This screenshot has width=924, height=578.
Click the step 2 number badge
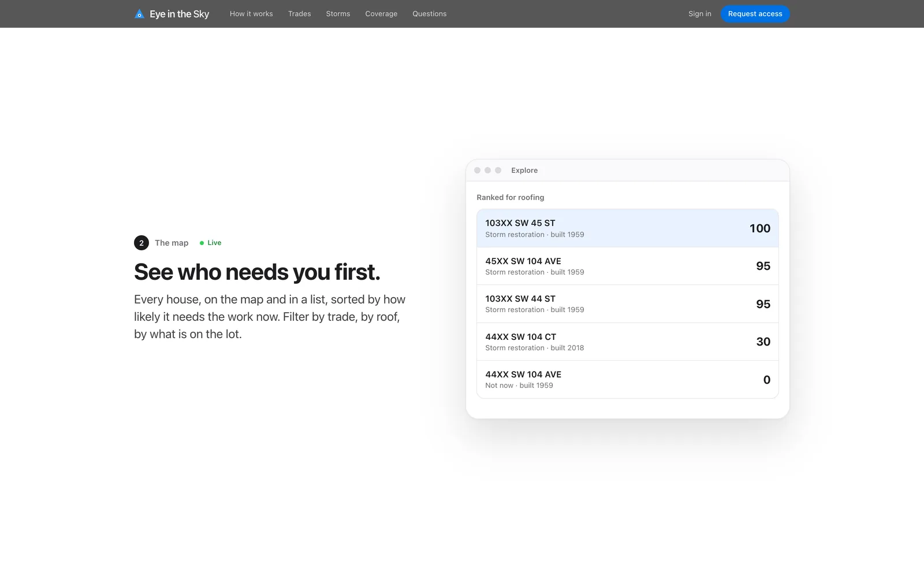[141, 243]
